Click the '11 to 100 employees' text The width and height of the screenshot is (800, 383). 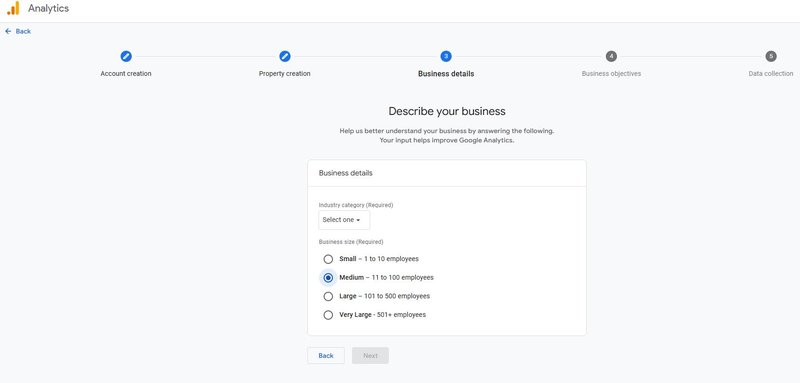click(402, 277)
